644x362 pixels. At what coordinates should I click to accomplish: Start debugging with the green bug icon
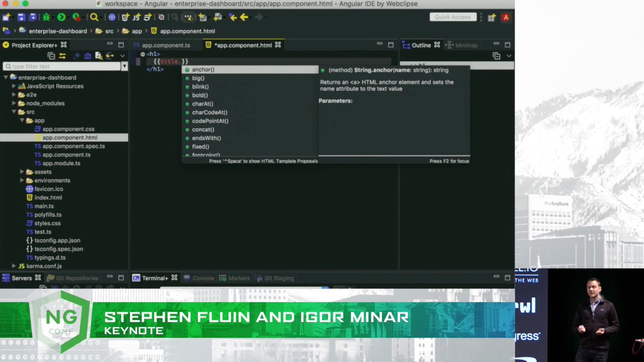pos(46,17)
